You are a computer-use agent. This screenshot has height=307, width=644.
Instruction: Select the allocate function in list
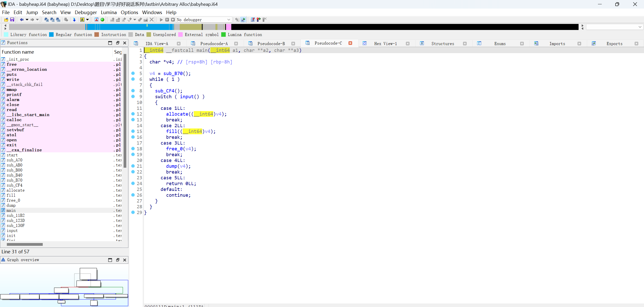(61, 190)
